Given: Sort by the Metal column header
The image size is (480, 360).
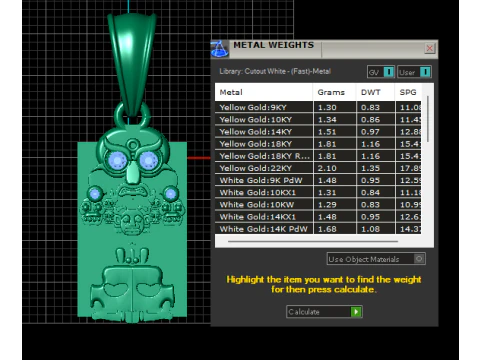Looking at the screenshot, I should 264,92.
